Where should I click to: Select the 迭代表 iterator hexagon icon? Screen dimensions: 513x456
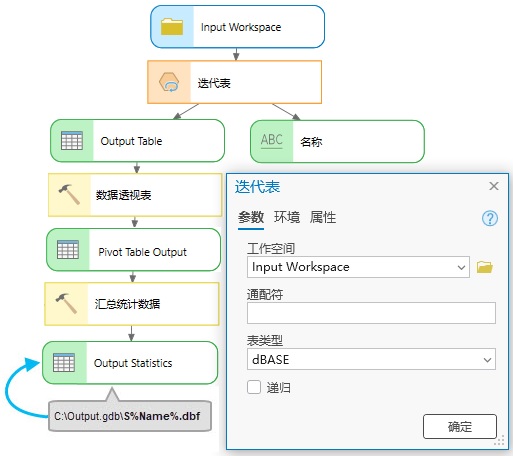[169, 82]
